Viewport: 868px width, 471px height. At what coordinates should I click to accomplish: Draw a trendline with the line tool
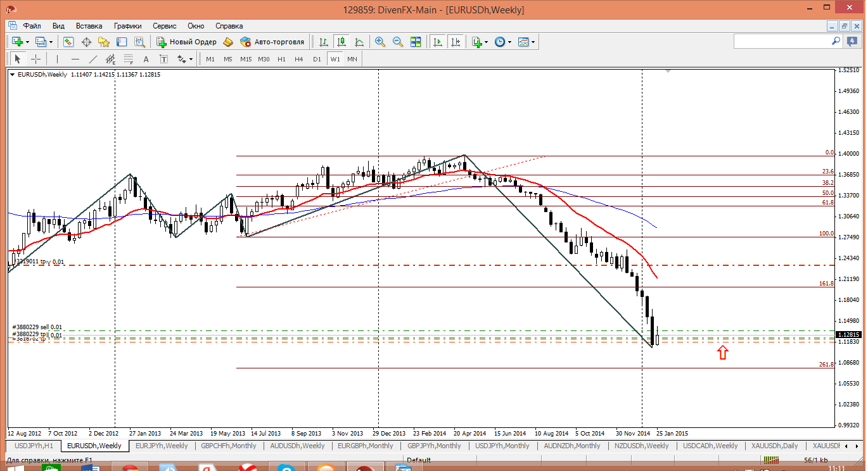[93, 59]
